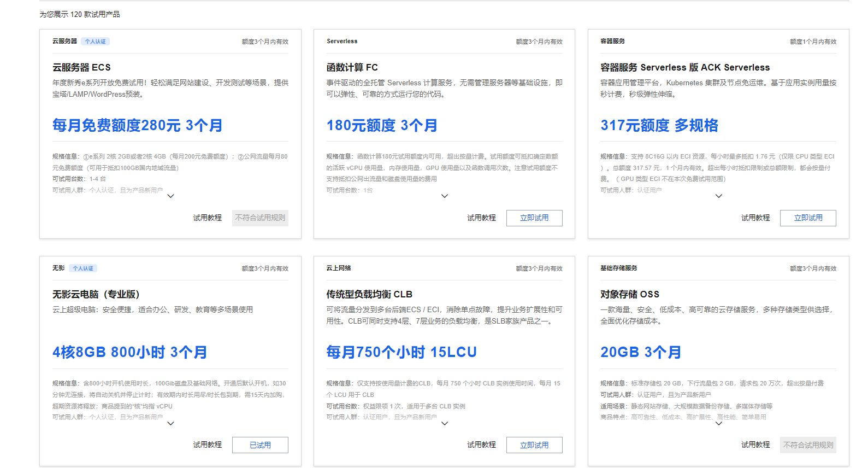Click the 个人认证 badge beside 云服务器
This screenshot has height=468, width=868.
[96, 42]
